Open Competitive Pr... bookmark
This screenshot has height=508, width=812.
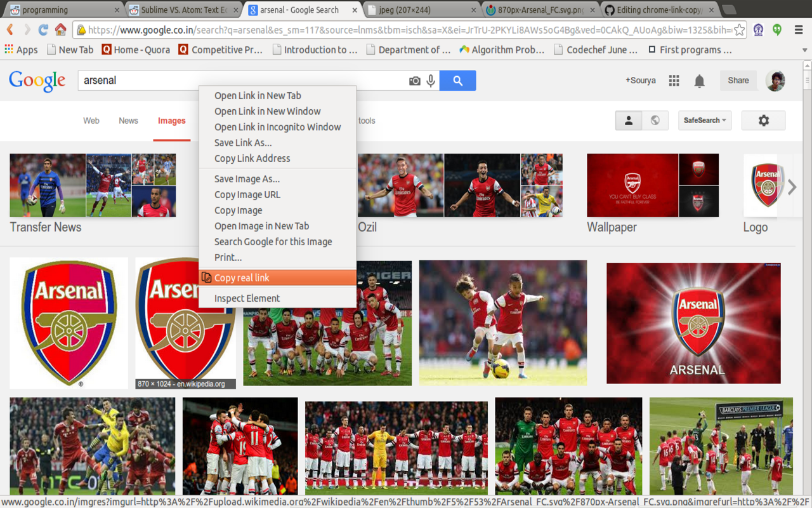(x=220, y=50)
